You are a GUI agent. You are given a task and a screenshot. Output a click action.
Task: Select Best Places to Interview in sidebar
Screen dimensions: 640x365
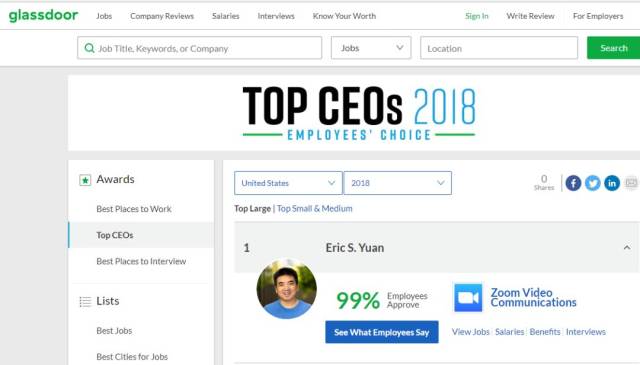coord(141,261)
